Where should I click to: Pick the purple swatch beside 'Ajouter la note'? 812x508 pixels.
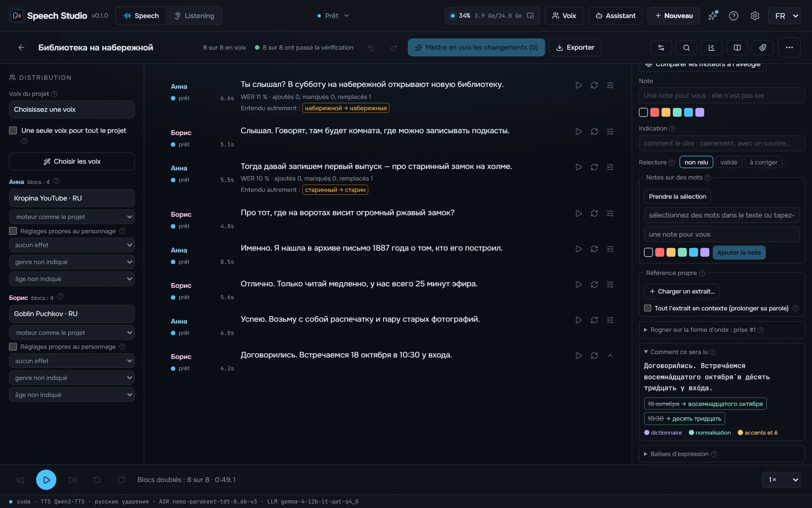tap(705, 252)
